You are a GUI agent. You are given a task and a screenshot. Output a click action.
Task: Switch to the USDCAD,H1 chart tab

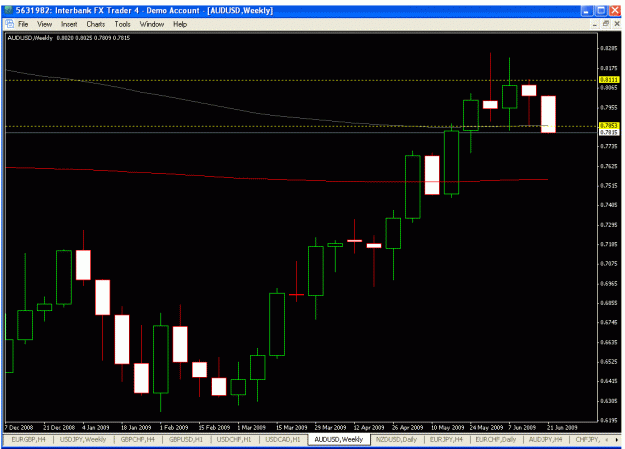tap(283, 439)
